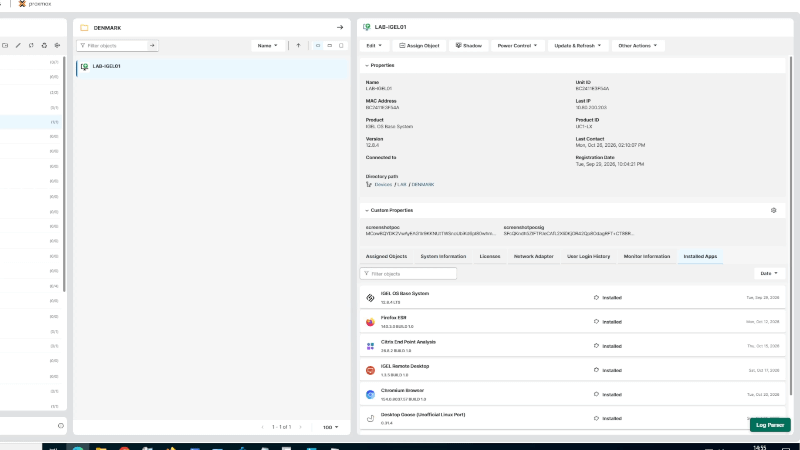Image resolution: width=800 pixels, height=450 pixels.
Task: Open Custom Properties settings gear
Action: point(773,210)
